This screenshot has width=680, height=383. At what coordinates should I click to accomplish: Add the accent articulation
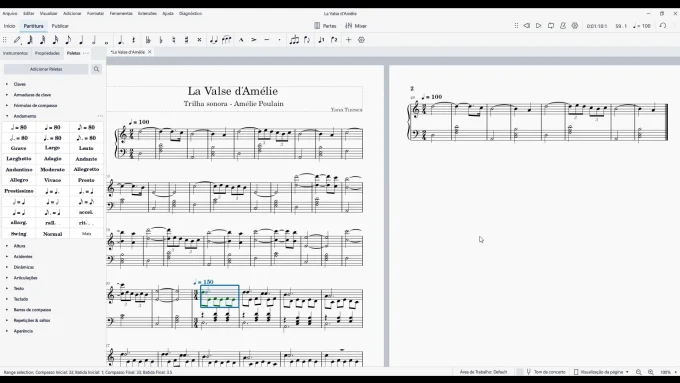pos(254,40)
